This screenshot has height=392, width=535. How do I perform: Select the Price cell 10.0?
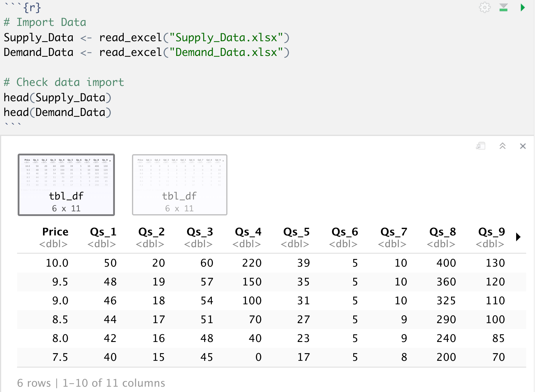(x=57, y=263)
